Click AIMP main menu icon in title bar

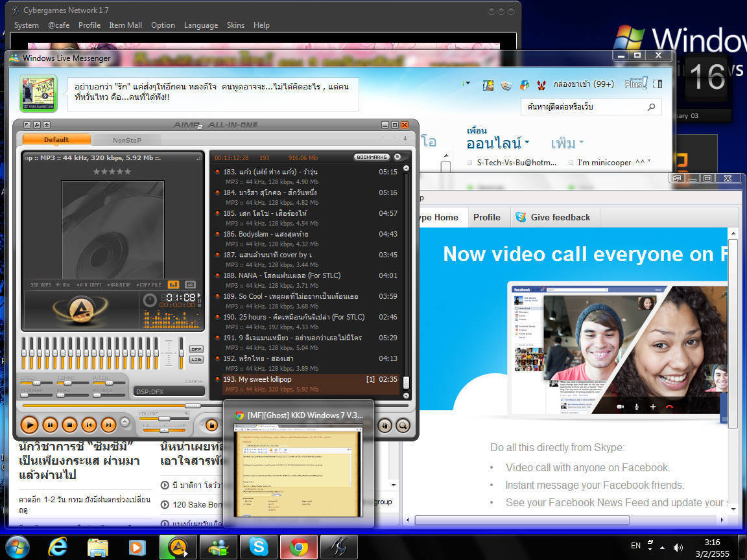[x=27, y=124]
